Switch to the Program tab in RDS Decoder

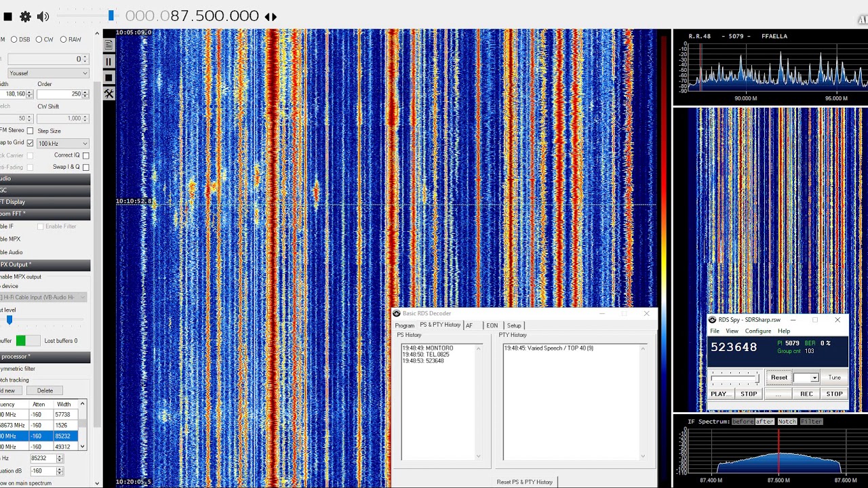(405, 325)
